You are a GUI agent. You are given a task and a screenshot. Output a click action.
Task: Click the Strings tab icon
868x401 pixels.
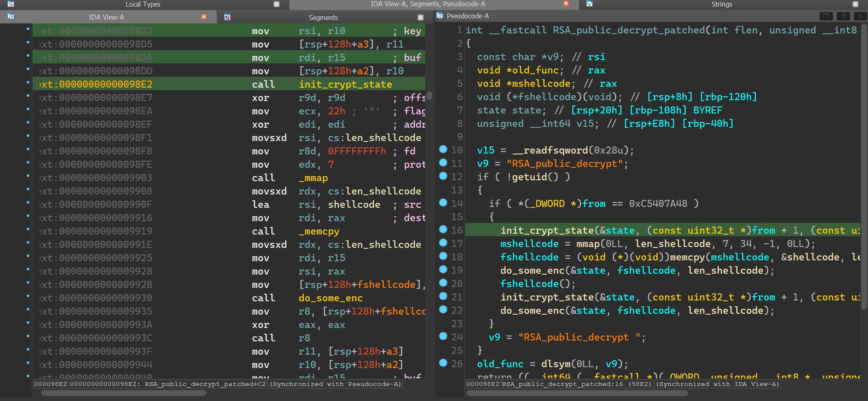pyautogui.click(x=589, y=4)
